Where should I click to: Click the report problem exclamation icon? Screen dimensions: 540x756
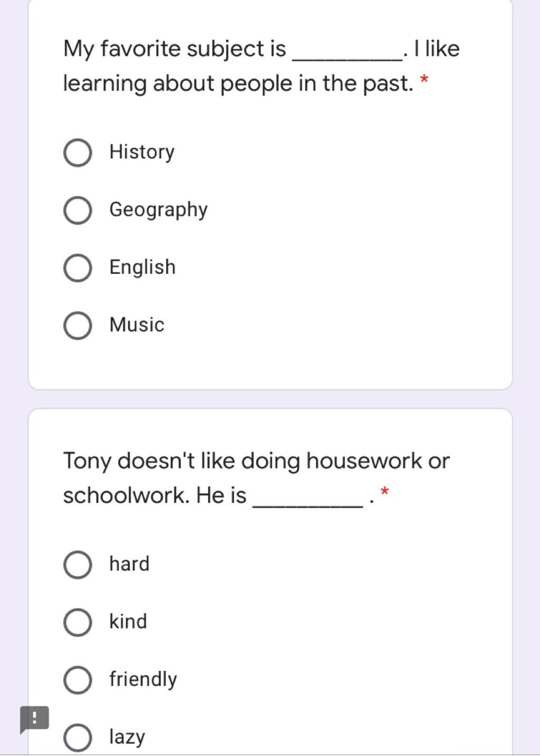click(x=34, y=718)
